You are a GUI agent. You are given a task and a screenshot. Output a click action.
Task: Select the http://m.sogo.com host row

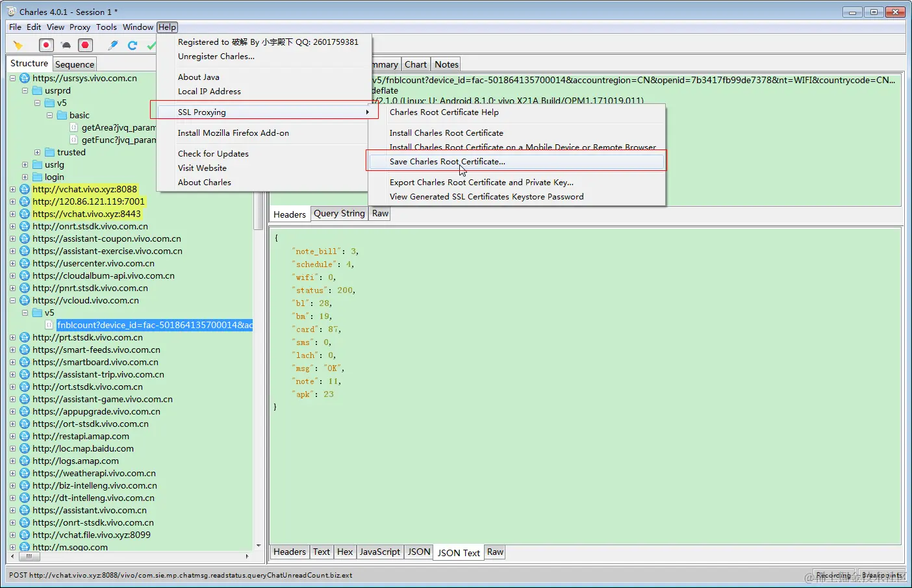[x=70, y=547]
